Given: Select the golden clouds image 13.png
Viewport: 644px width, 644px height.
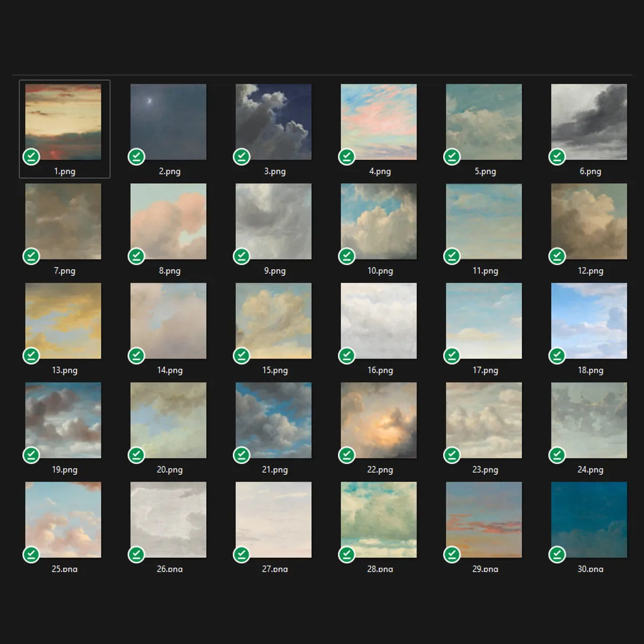Looking at the screenshot, I should click(x=63, y=320).
